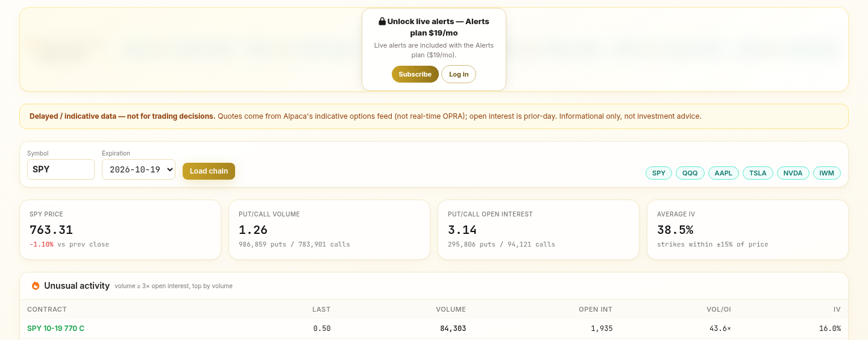868x340 pixels.
Task: Click the 84,303 volume cell
Action: pos(453,329)
